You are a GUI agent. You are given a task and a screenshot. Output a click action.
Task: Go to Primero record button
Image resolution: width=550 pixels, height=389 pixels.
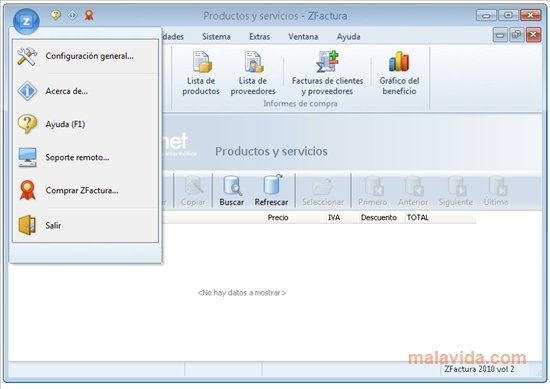tap(373, 190)
